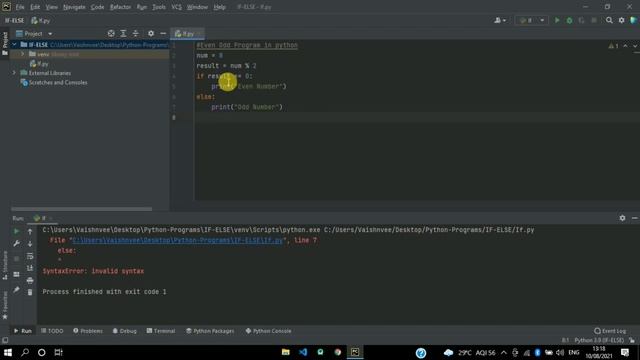Open the View menu
The image size is (640, 360).
point(51,7)
